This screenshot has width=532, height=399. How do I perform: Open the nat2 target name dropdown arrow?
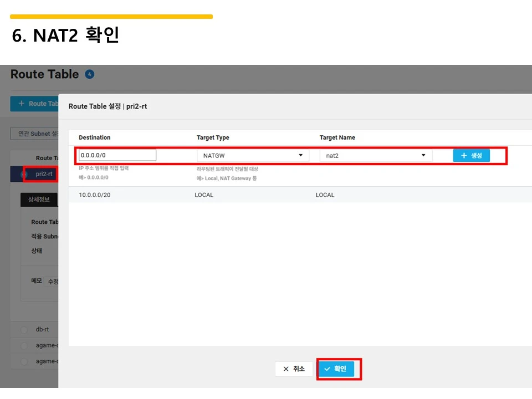(423, 156)
